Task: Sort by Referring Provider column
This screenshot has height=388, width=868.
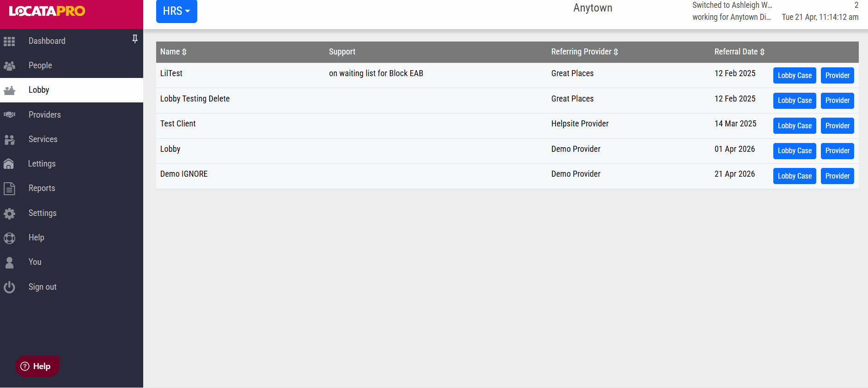Action: pos(584,52)
